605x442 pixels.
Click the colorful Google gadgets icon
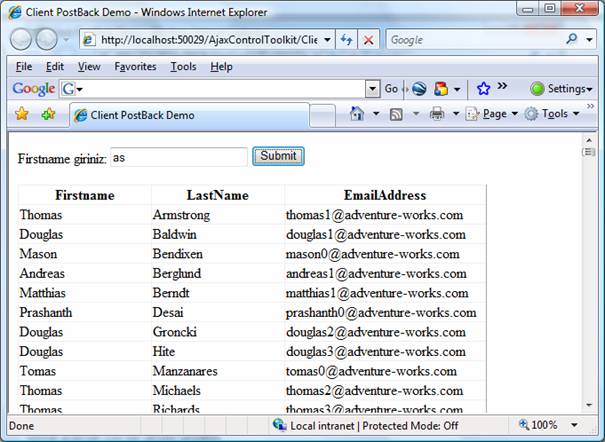pyautogui.click(x=441, y=89)
